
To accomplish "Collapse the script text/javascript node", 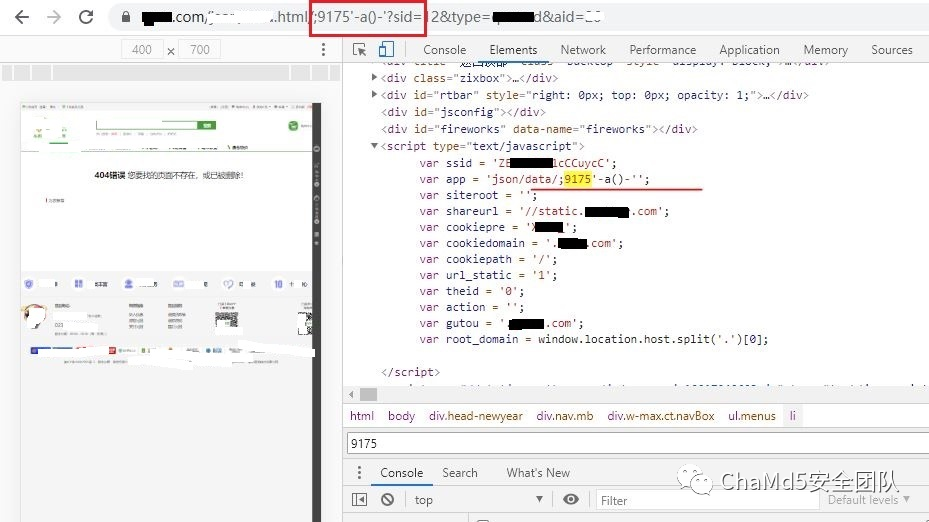I will pyautogui.click(x=374, y=146).
